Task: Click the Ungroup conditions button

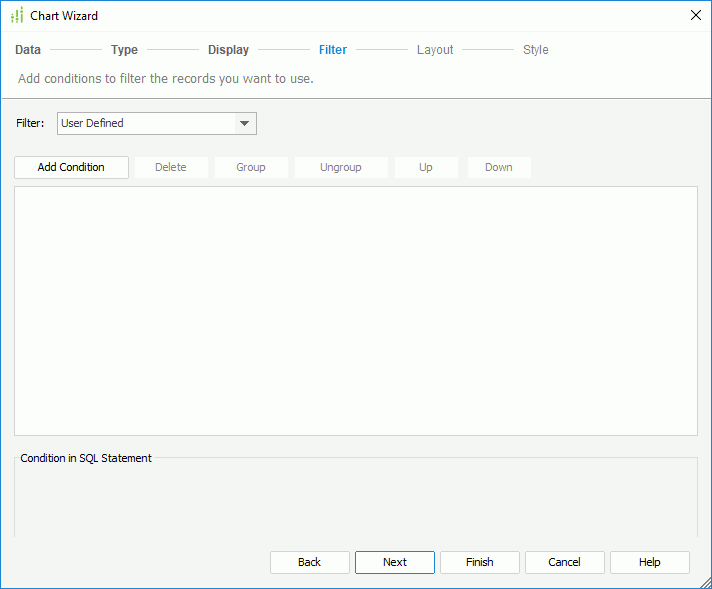Action: pyautogui.click(x=341, y=167)
